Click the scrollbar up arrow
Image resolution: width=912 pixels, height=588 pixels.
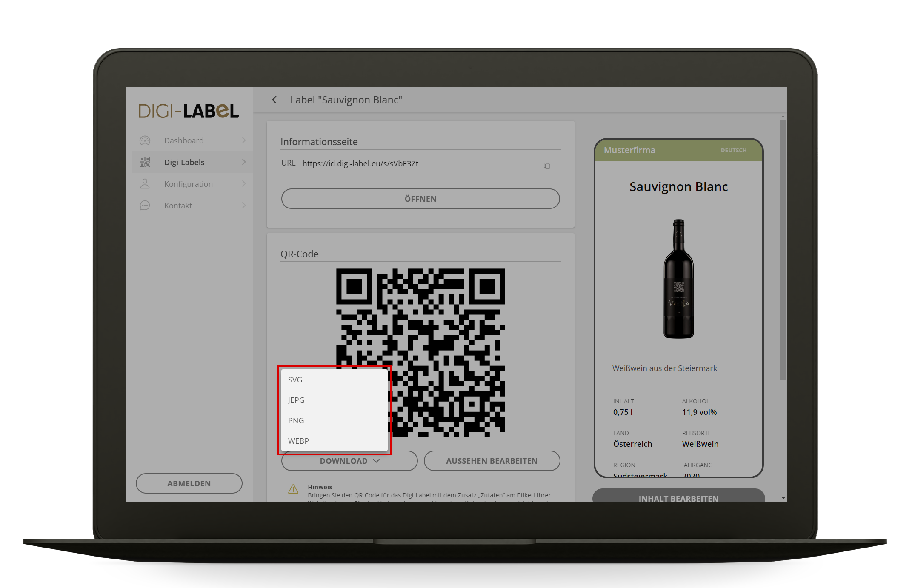tap(783, 116)
